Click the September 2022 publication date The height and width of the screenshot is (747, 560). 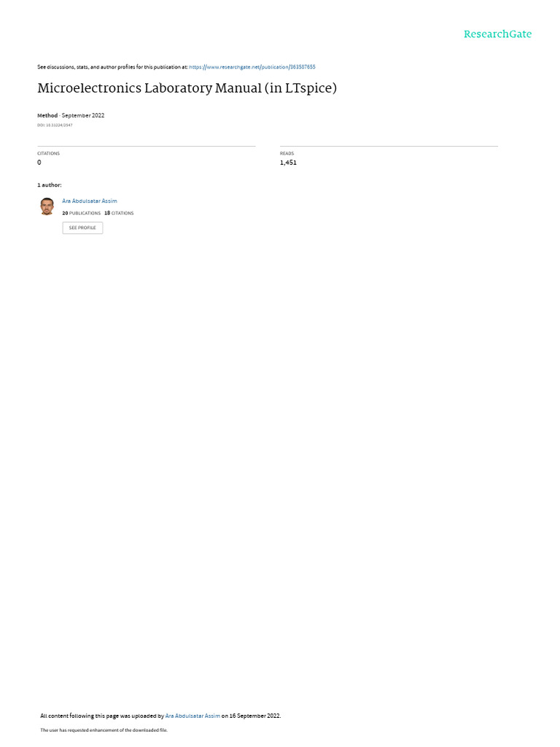click(83, 115)
